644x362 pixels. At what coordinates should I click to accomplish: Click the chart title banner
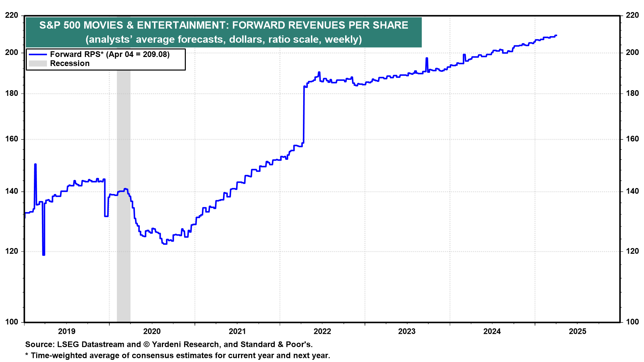224,25
